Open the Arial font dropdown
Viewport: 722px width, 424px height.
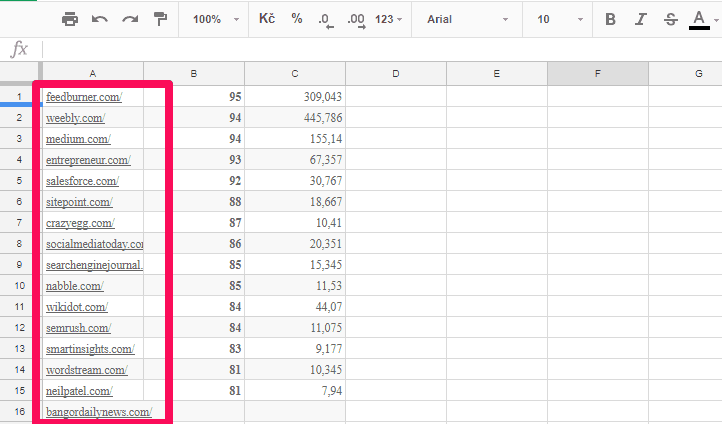point(467,19)
